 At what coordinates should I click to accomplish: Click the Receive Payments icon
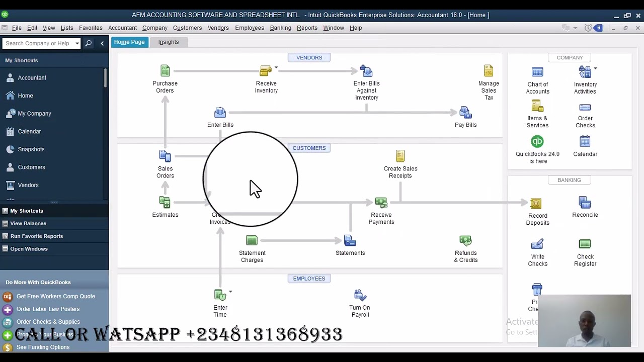pos(381,203)
